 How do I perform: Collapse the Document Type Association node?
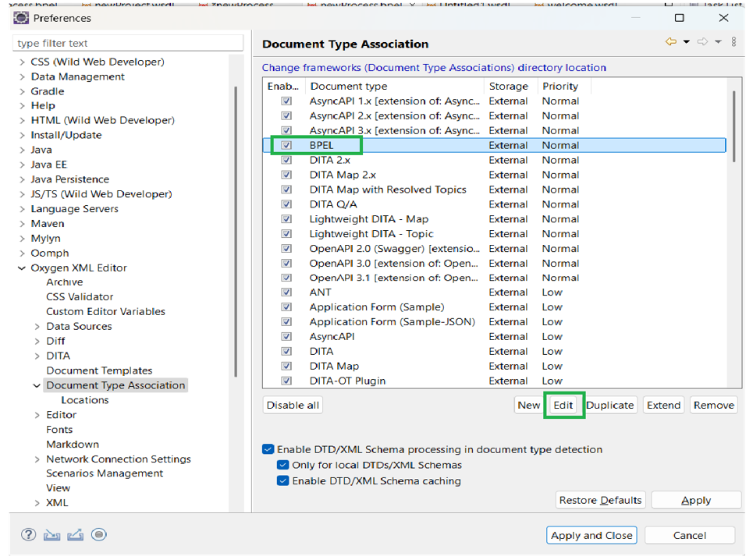[37, 385]
